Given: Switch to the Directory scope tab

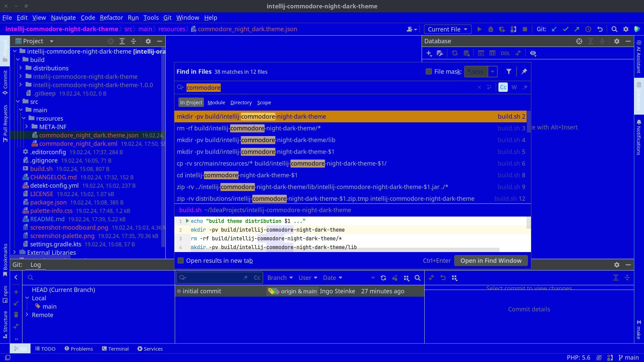Looking at the screenshot, I should (x=241, y=103).
